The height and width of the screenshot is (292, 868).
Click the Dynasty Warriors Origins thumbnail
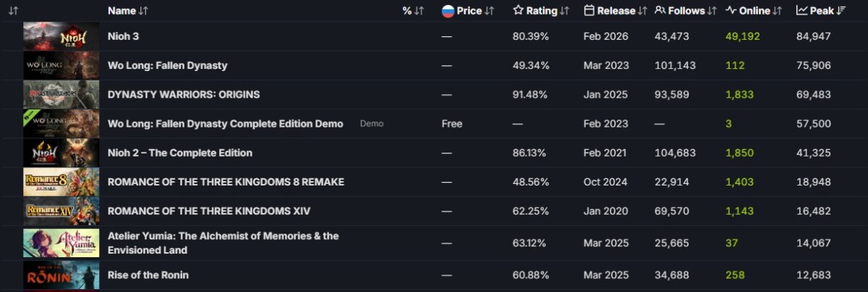(61, 94)
